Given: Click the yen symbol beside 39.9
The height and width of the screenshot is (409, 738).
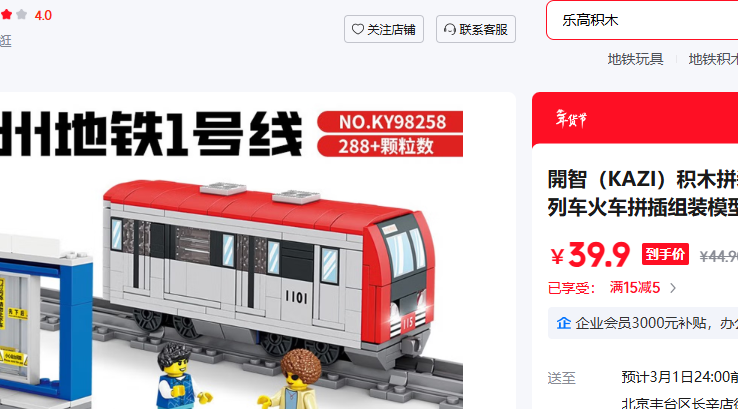Looking at the screenshot, I should pos(557,257).
